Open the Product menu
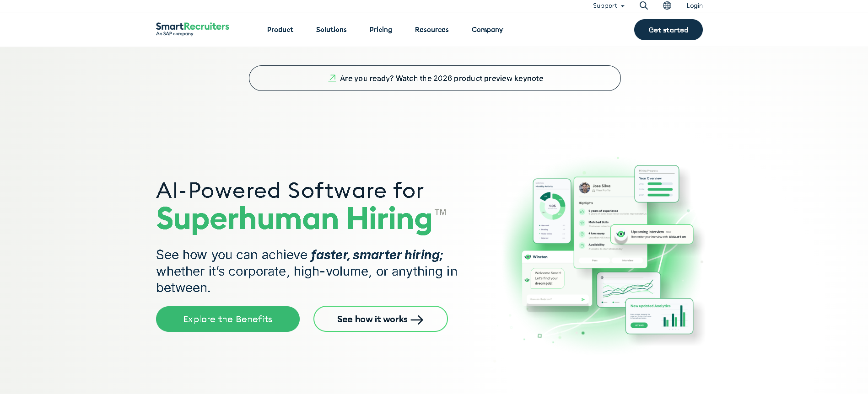The width and height of the screenshot is (868, 394). (x=280, y=30)
